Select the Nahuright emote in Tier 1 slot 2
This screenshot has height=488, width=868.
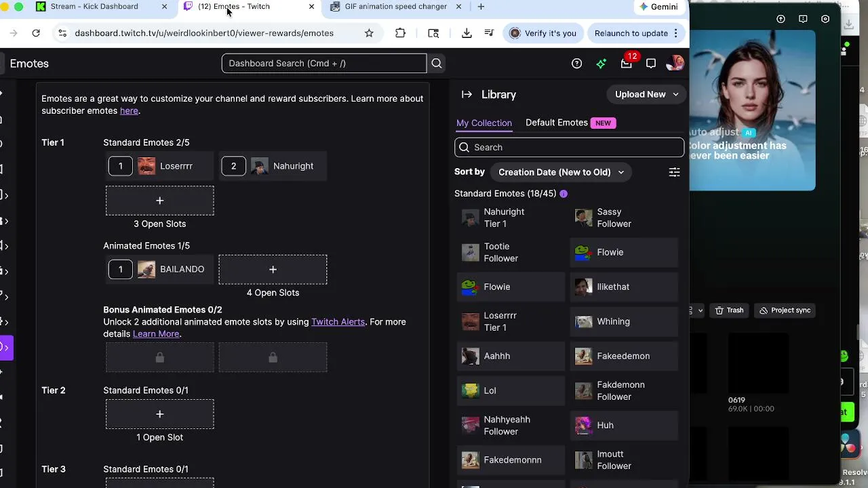(273, 166)
